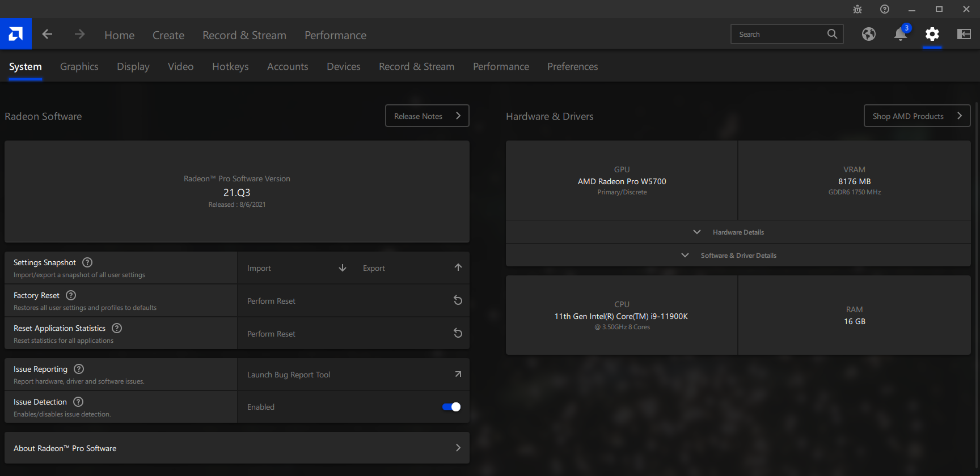
Task: Click the GPU AMD Radeon Pro W5700 card
Action: [x=622, y=180]
